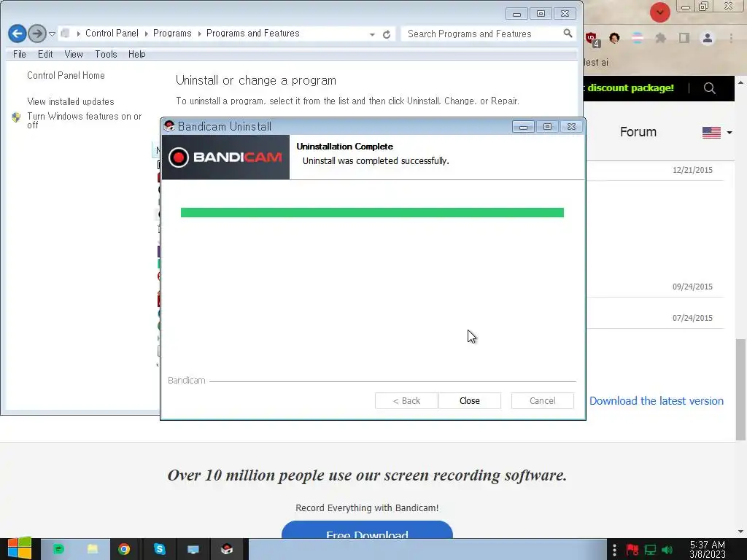Click the Cancel button in Bandicam Uninstall
Viewport: 747px width, 560px height.
[542, 400]
